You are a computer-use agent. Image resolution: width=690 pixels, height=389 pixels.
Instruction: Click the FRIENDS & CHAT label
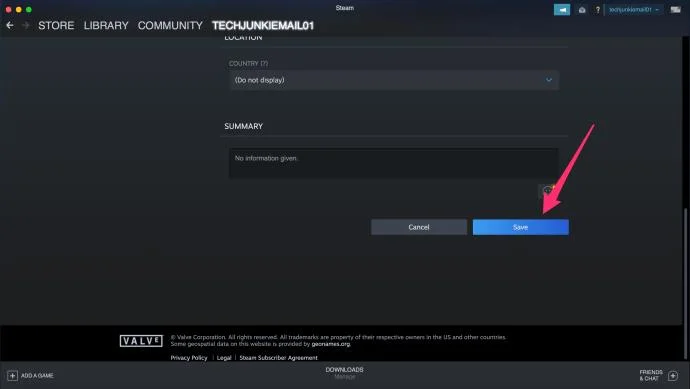point(651,375)
